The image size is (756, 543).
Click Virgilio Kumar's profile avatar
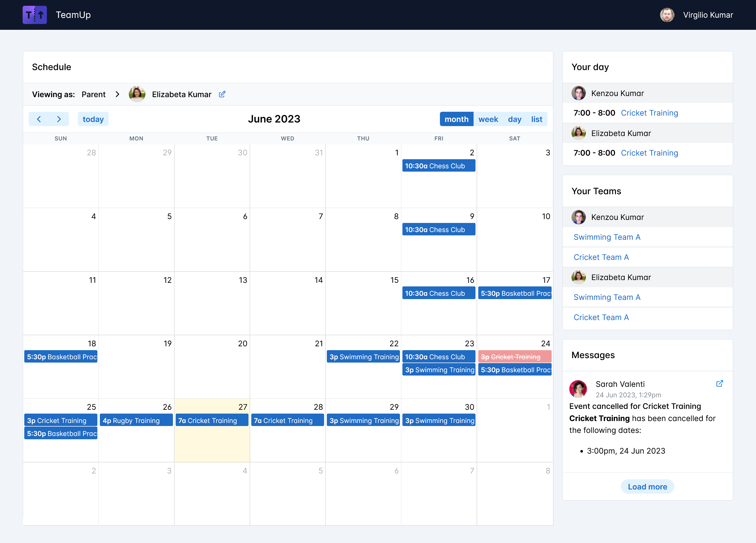point(667,15)
